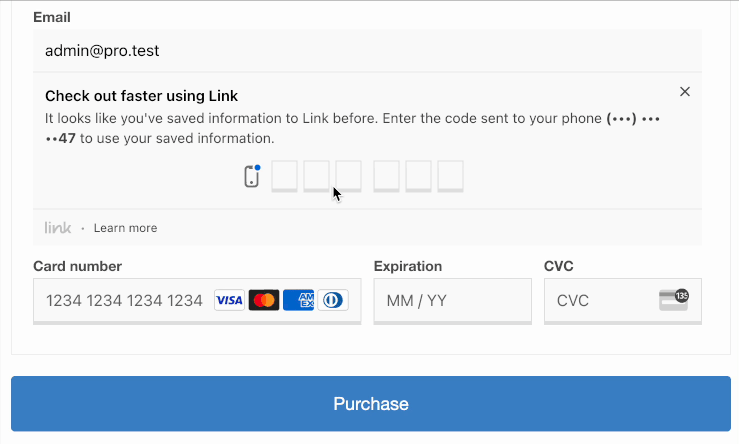Image resolution: width=739 pixels, height=444 pixels.
Task: Click the Expiration MM / YY field
Action: click(452, 300)
